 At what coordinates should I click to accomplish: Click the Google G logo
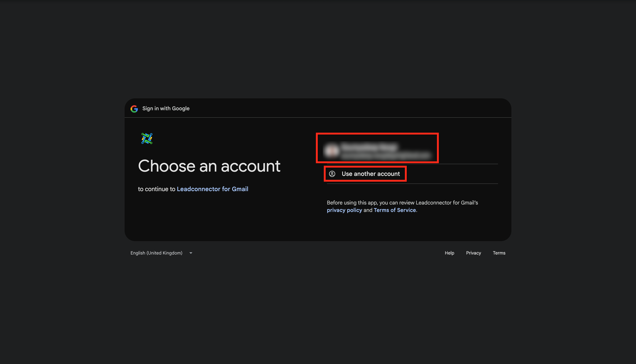pyautogui.click(x=134, y=109)
